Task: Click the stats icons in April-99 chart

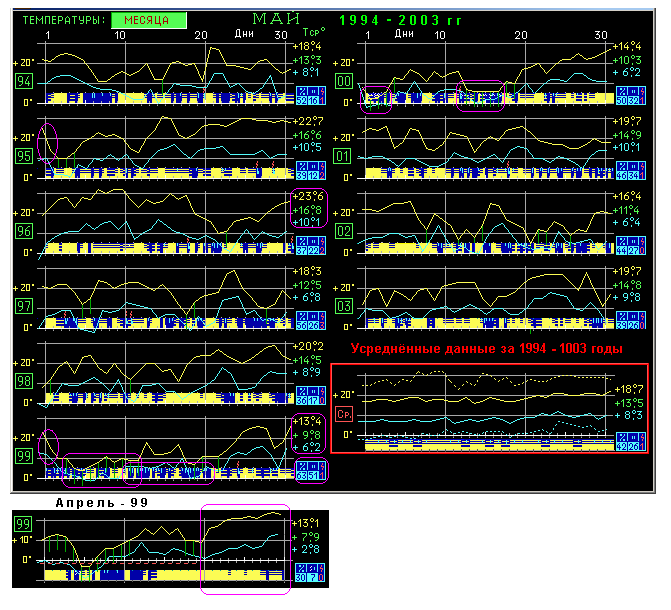Action: [x=307, y=570]
